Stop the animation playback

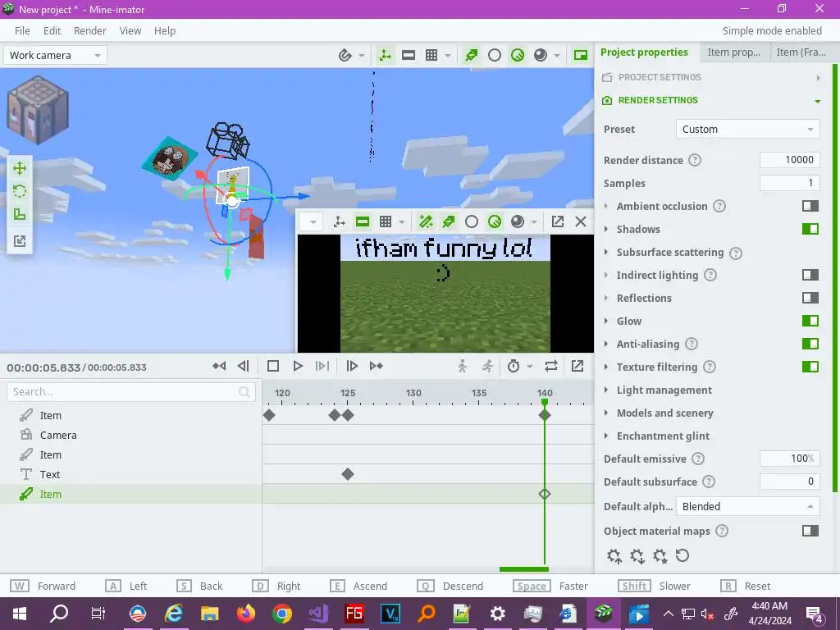pos(272,366)
